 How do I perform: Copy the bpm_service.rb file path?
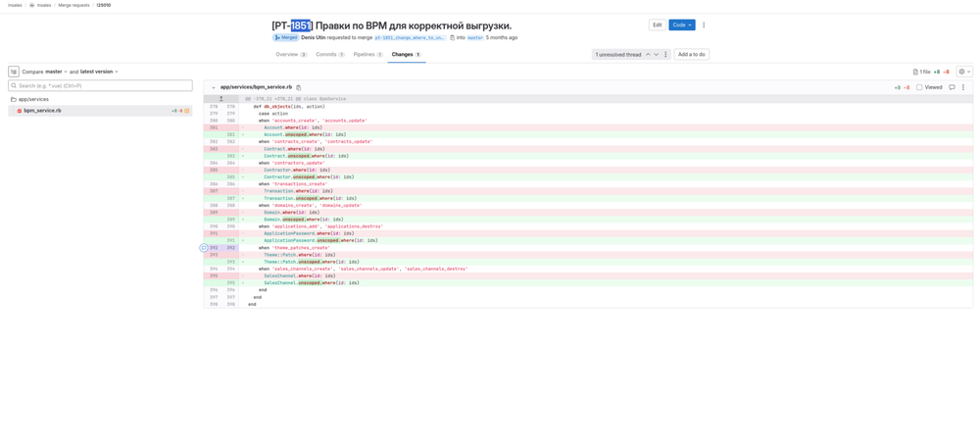click(x=299, y=87)
